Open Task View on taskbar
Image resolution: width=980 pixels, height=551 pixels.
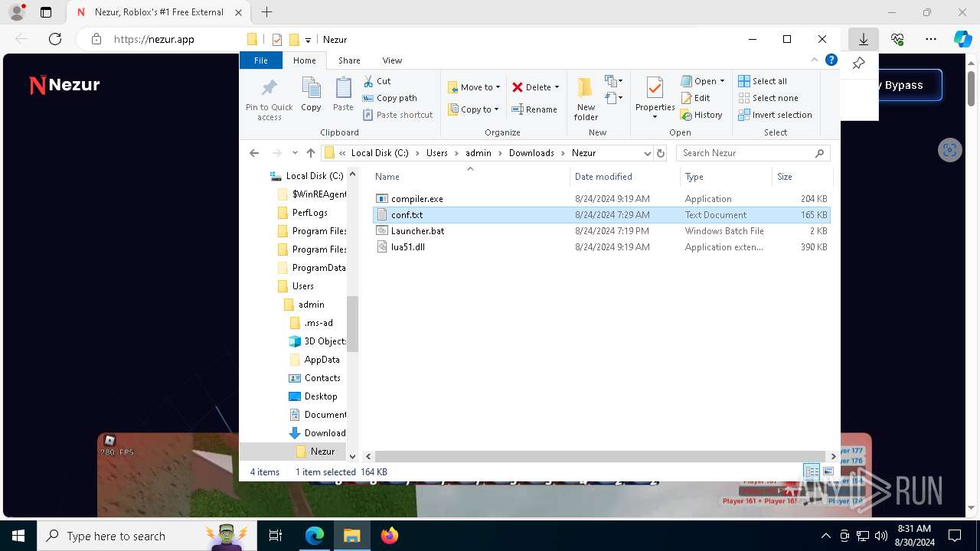276,536
